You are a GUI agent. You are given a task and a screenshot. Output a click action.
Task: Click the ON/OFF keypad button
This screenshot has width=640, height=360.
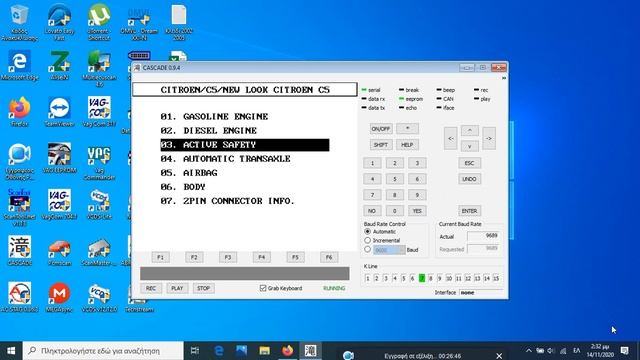point(380,129)
